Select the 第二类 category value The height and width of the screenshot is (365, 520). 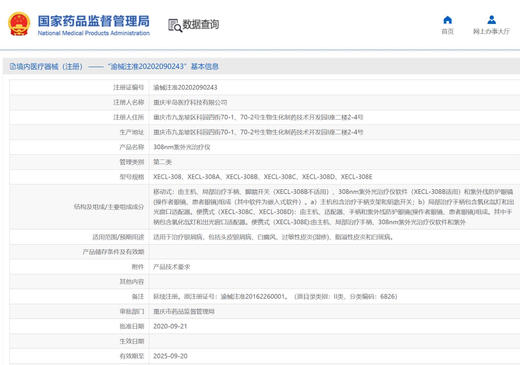coord(162,162)
